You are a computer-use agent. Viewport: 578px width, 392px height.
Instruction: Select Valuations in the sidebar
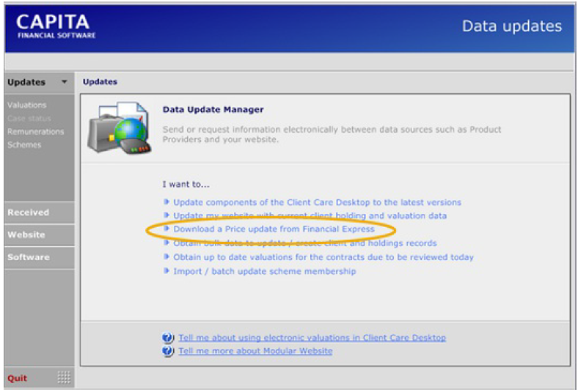coord(27,105)
